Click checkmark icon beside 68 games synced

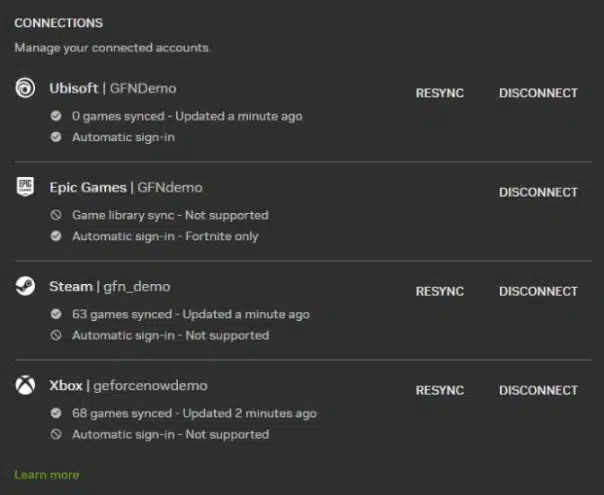pyautogui.click(x=56, y=413)
